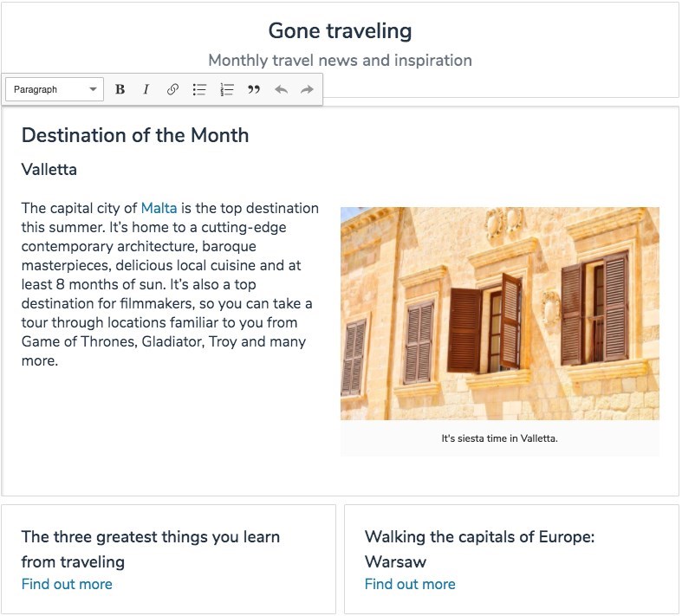This screenshot has height=616, width=682.
Task: Create a bulleted list
Action: tap(199, 89)
